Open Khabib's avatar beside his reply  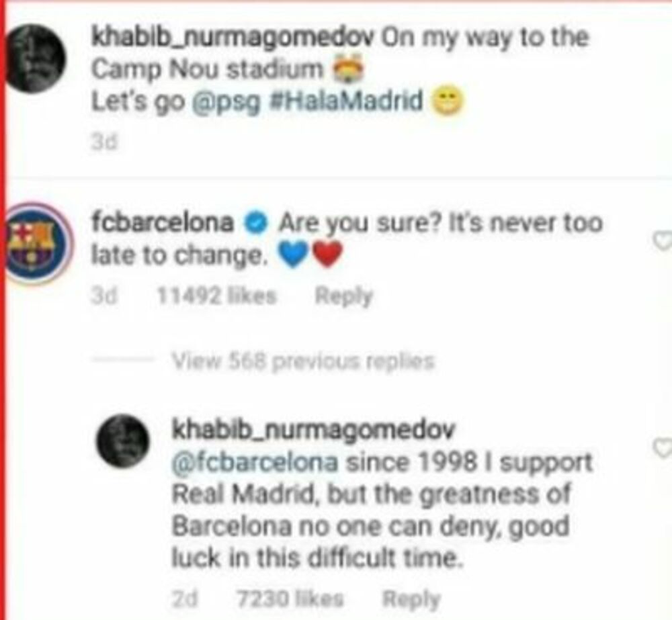tap(124, 441)
